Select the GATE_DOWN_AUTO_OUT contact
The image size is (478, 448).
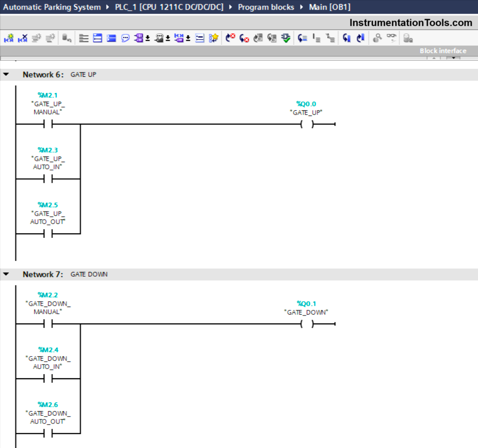[x=48, y=433]
